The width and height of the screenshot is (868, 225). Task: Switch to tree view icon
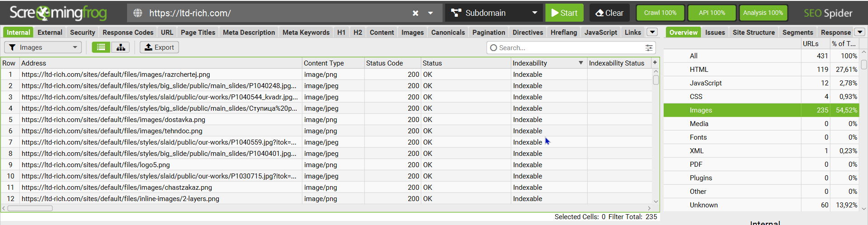point(121,47)
